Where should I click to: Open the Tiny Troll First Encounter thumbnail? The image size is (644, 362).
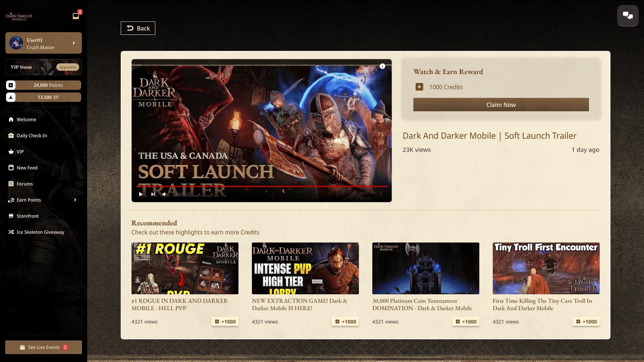point(546,268)
